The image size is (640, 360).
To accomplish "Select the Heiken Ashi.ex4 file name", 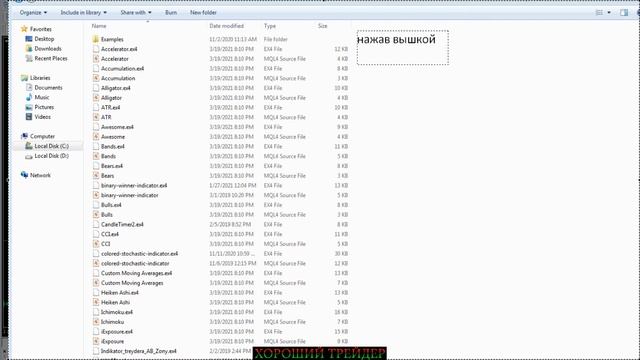I will 120,293.
